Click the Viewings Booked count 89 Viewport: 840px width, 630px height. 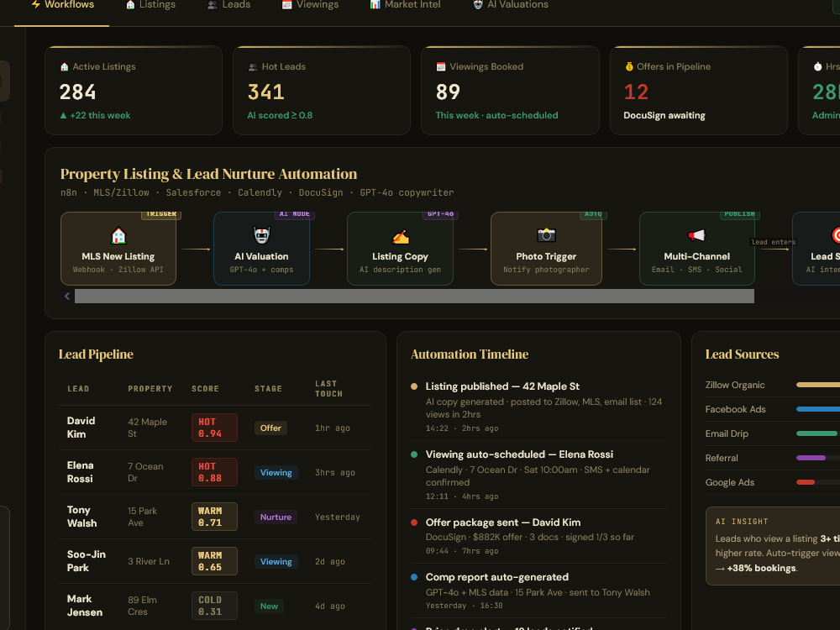(x=448, y=92)
